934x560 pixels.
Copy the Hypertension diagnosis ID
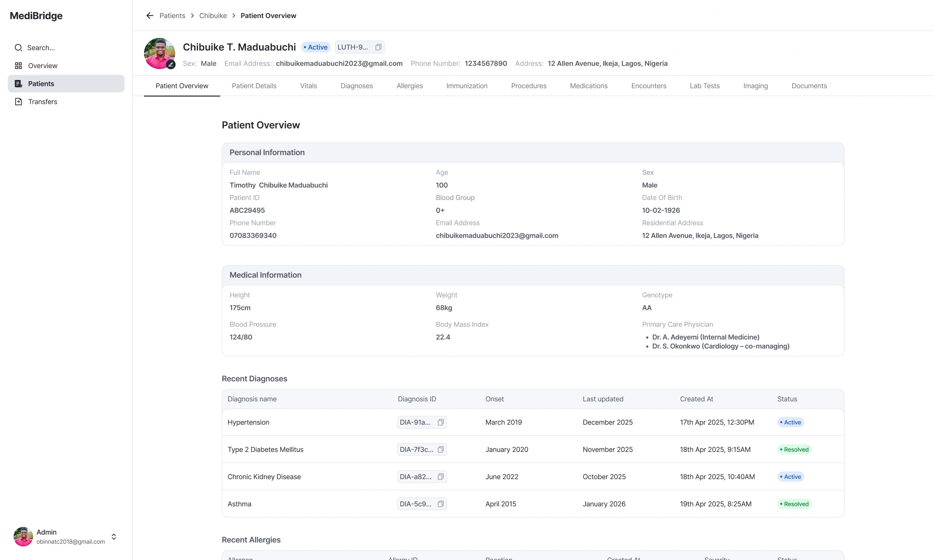440,422
